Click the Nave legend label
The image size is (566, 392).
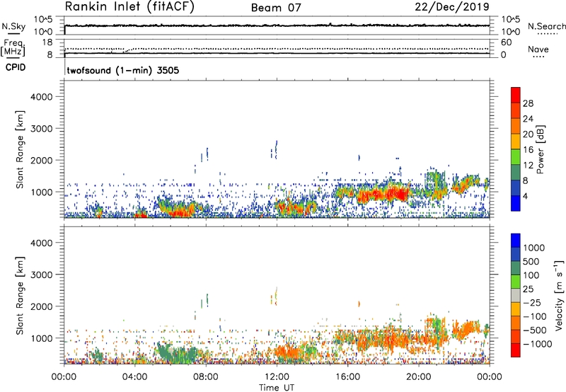pyautogui.click(x=538, y=50)
